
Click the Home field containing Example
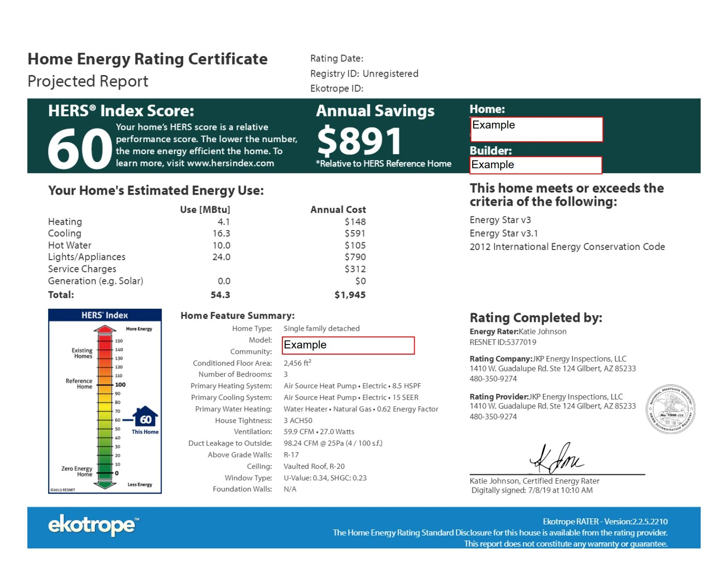[x=536, y=129]
